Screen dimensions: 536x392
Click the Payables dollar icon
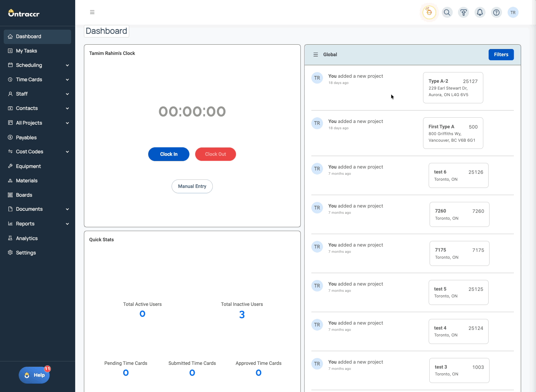pyautogui.click(x=10, y=137)
